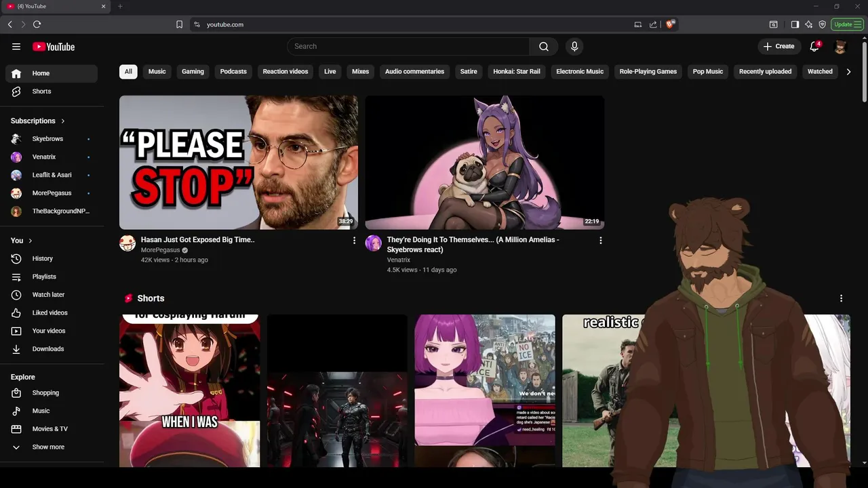This screenshot has height=488, width=868.
Task: Select the Pop Music chip
Action: click(708, 72)
